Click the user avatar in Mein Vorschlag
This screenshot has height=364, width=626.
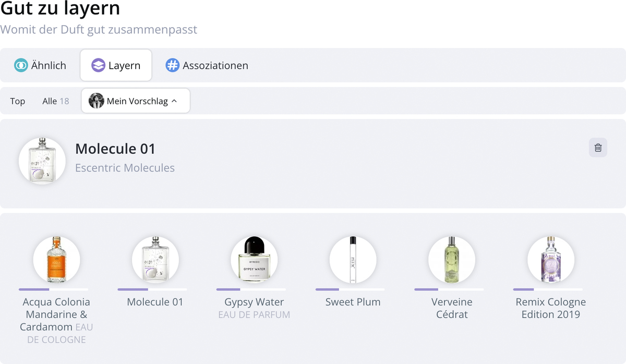96,101
